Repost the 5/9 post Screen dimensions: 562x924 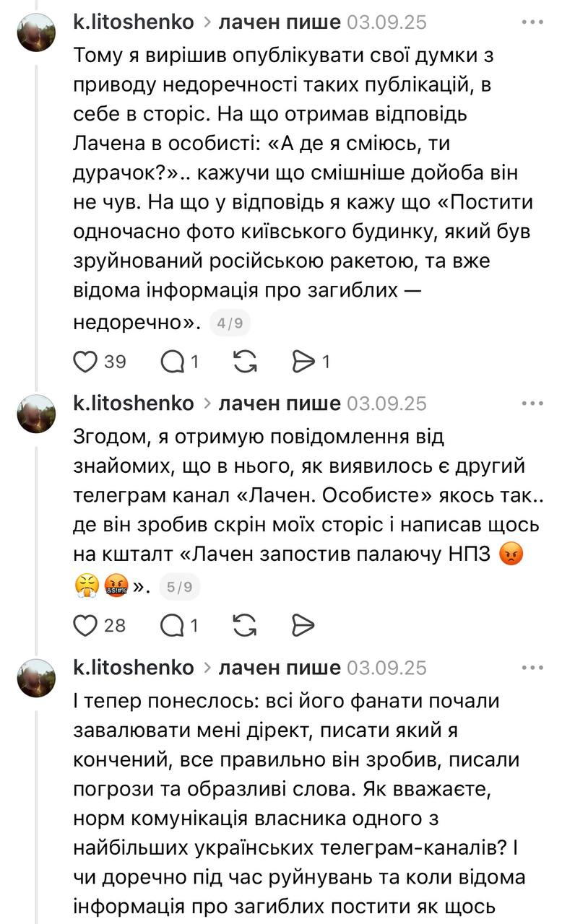pyautogui.click(x=246, y=625)
